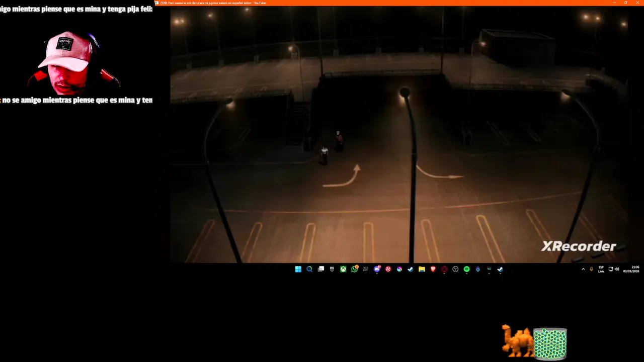Open dark square app before last Steam
This screenshot has width=644, height=362.
tap(489, 269)
